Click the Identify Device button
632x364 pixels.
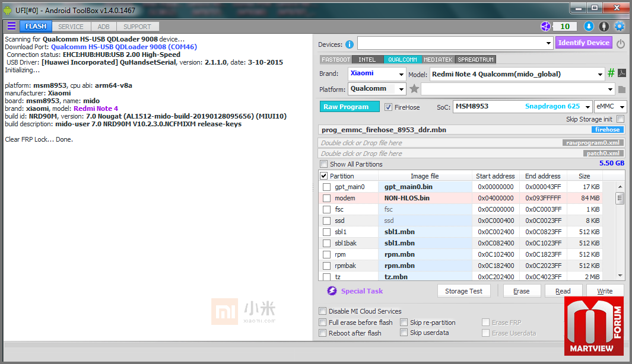point(583,43)
